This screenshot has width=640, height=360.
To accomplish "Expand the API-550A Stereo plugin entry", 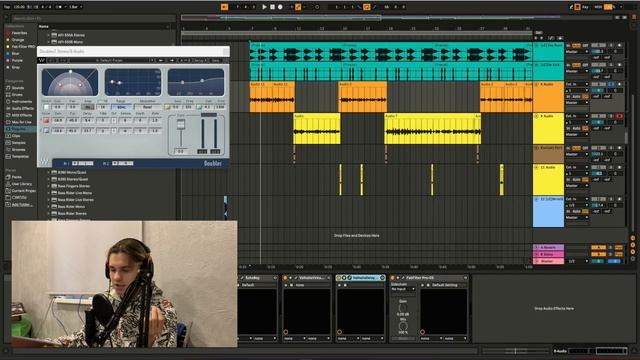I will [x=49, y=35].
